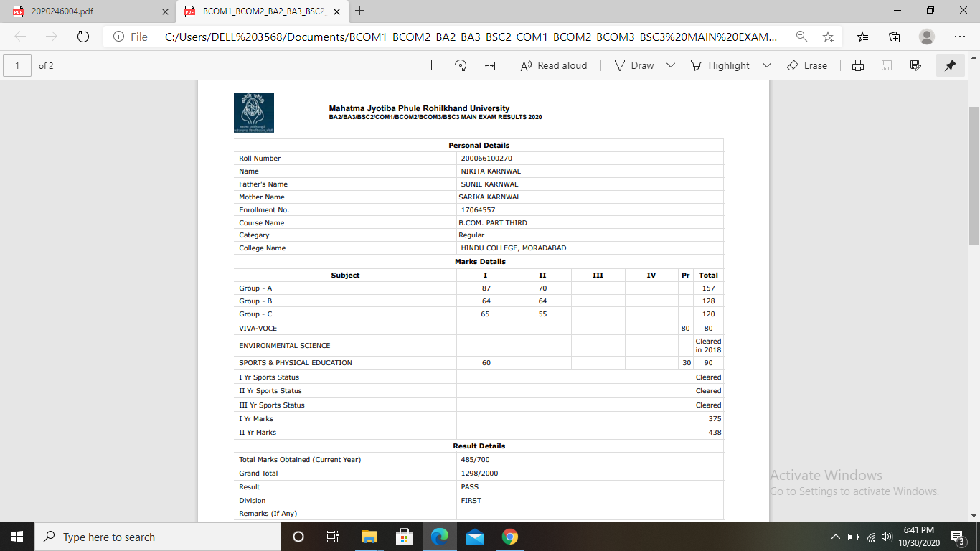The image size is (980, 551).
Task: Open File Explorer from taskbar
Action: point(369,537)
